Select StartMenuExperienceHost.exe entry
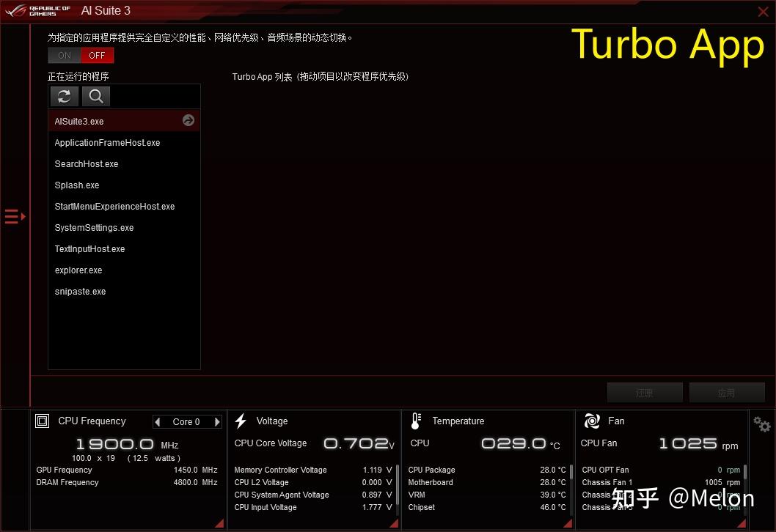This screenshot has width=776, height=532. point(124,206)
